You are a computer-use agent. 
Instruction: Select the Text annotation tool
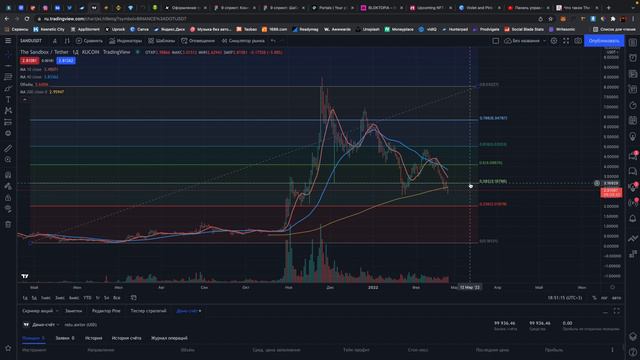tap(8, 100)
